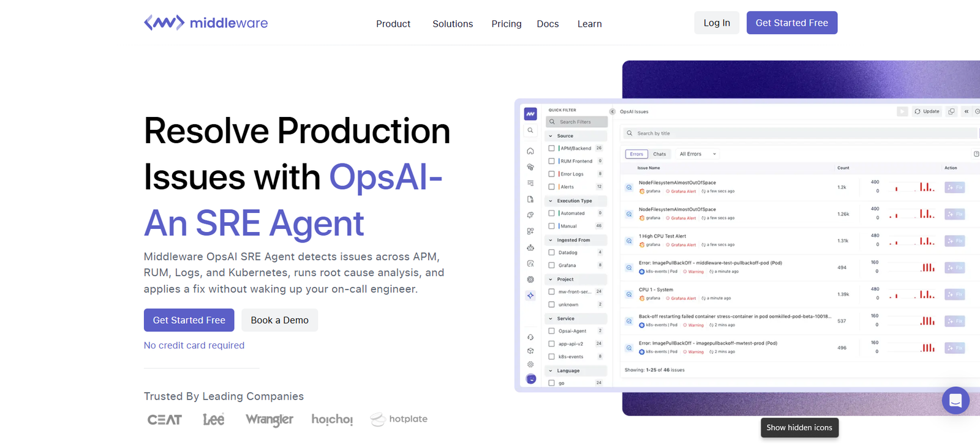This screenshot has height=445, width=980.
Task: Click the CEAT company logo
Action: tap(165, 419)
